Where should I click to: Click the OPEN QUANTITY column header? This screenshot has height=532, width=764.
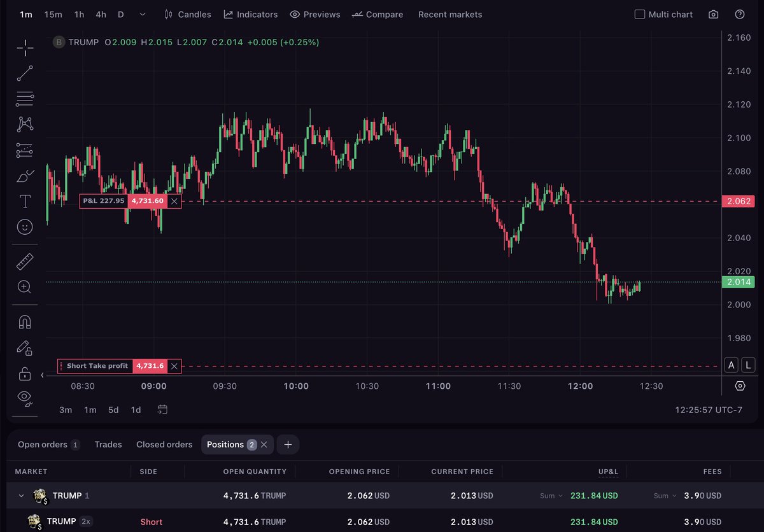[x=255, y=472]
